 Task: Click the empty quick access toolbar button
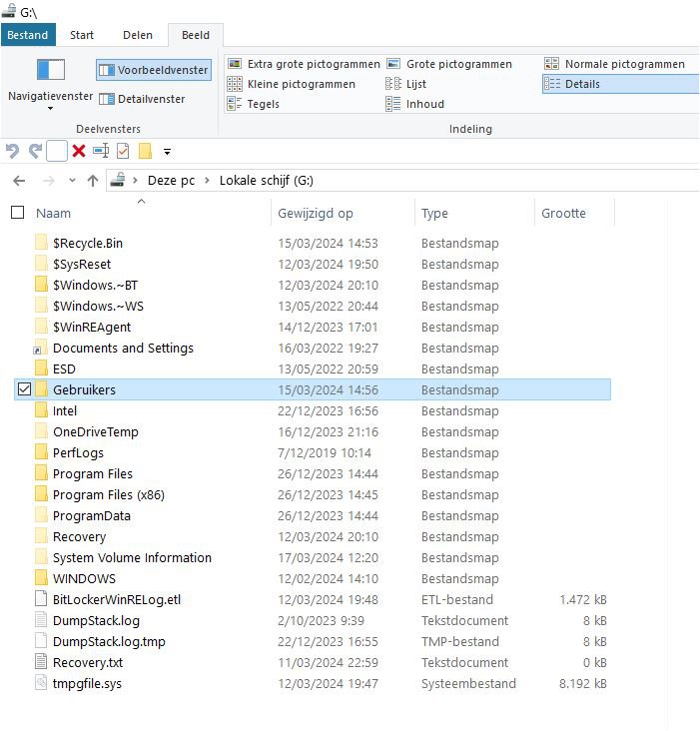pyautogui.click(x=57, y=151)
